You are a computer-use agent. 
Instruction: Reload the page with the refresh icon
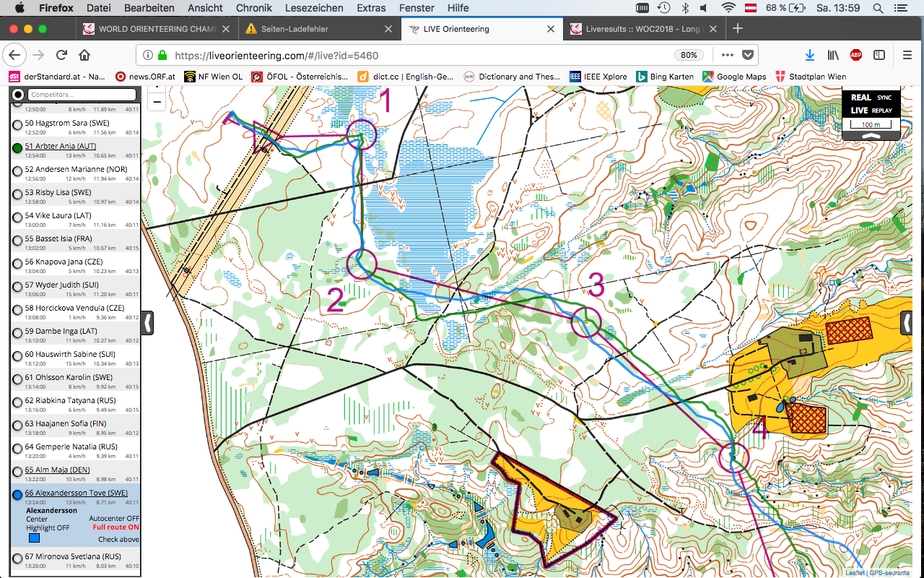pos(62,55)
